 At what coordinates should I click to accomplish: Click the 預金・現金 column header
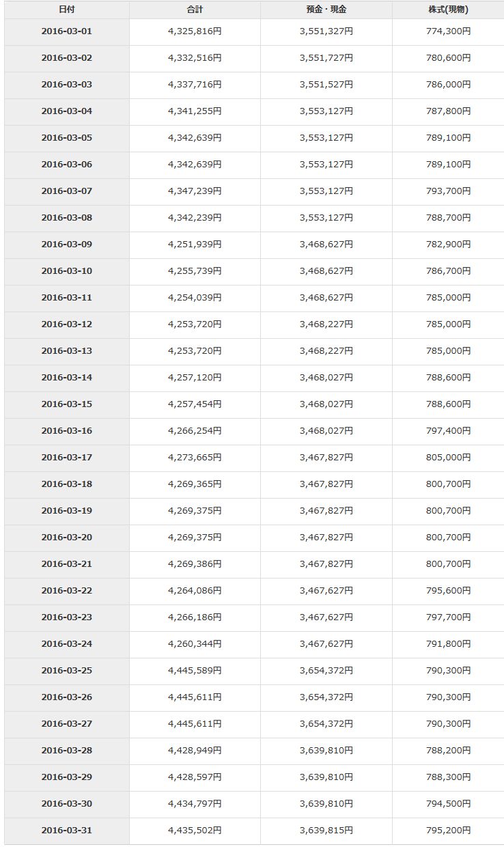point(326,10)
